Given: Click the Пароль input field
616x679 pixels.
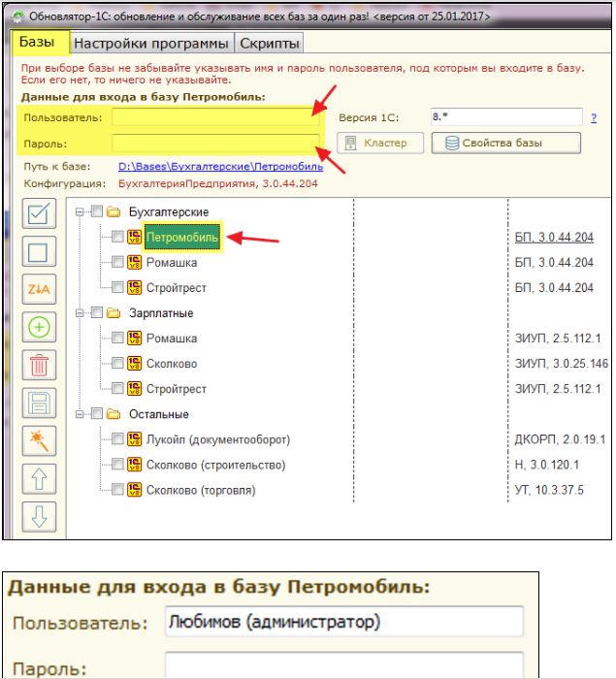Looking at the screenshot, I should pyautogui.click(x=215, y=144).
